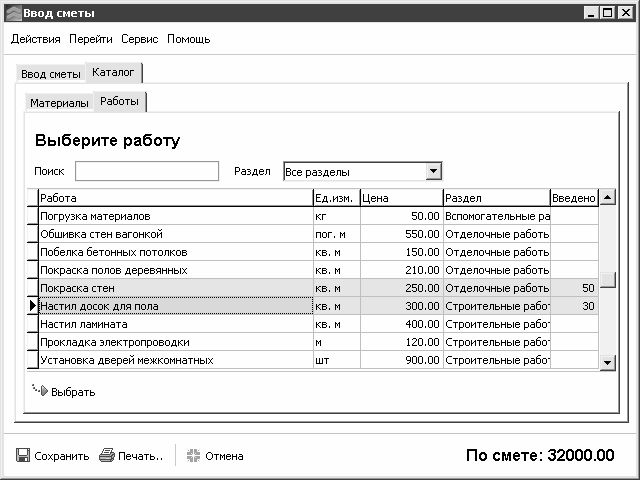Click the Все разделы combo box text
Screen dimensions: 640x480
pyautogui.click(x=317, y=172)
